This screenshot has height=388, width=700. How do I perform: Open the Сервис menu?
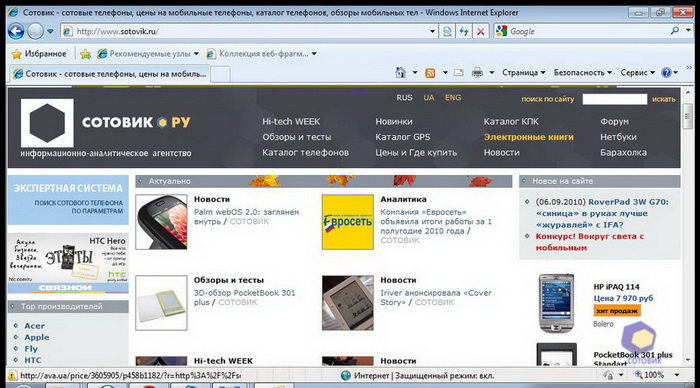(638, 72)
